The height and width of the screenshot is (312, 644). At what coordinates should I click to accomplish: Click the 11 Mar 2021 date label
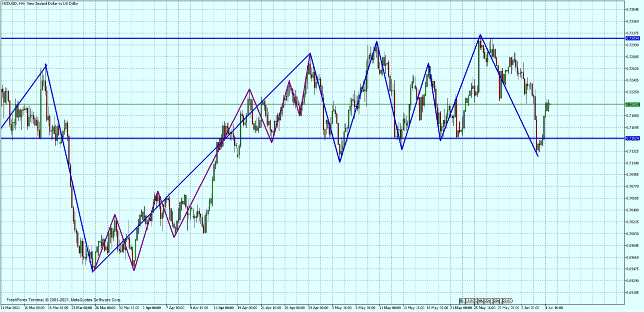coord(10,308)
